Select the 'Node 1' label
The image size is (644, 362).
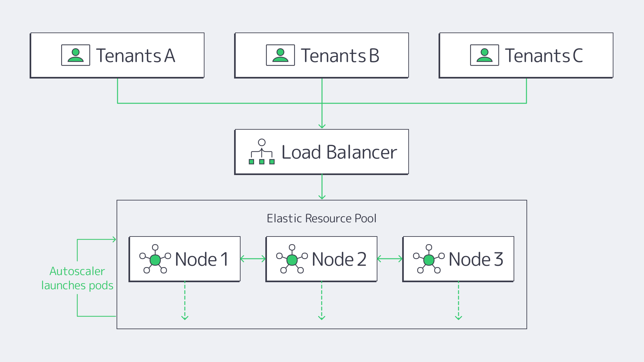click(202, 259)
